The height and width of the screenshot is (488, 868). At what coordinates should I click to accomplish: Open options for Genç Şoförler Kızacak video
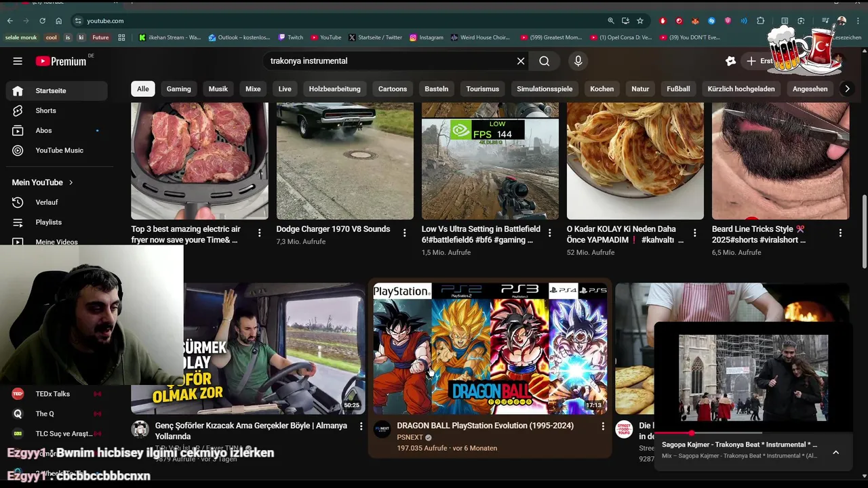coord(361,426)
